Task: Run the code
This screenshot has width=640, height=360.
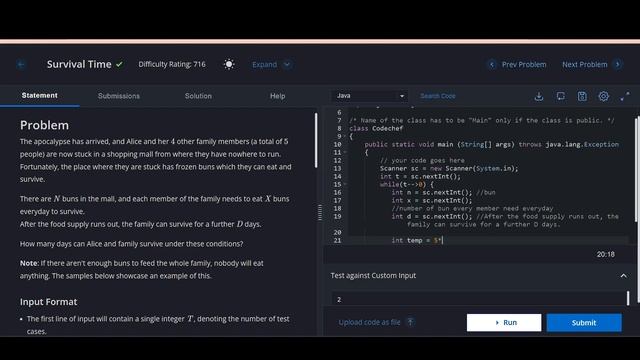Action: pyautogui.click(x=504, y=322)
